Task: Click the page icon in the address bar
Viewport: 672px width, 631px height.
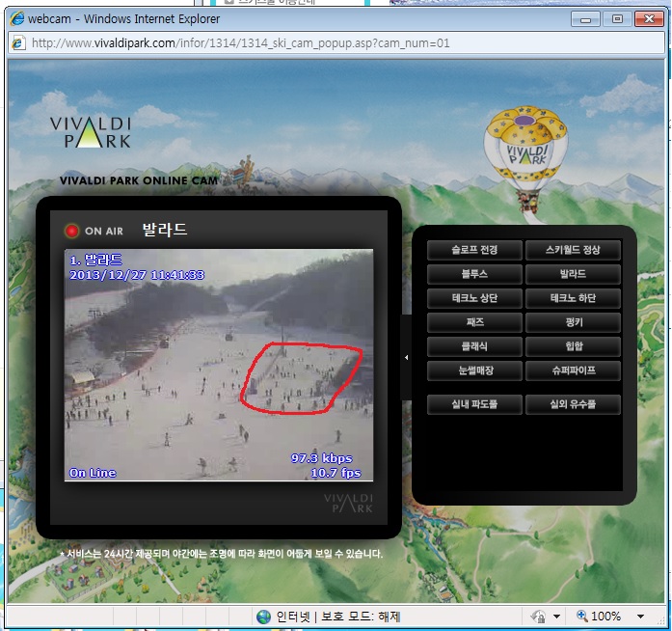Action: tap(18, 43)
